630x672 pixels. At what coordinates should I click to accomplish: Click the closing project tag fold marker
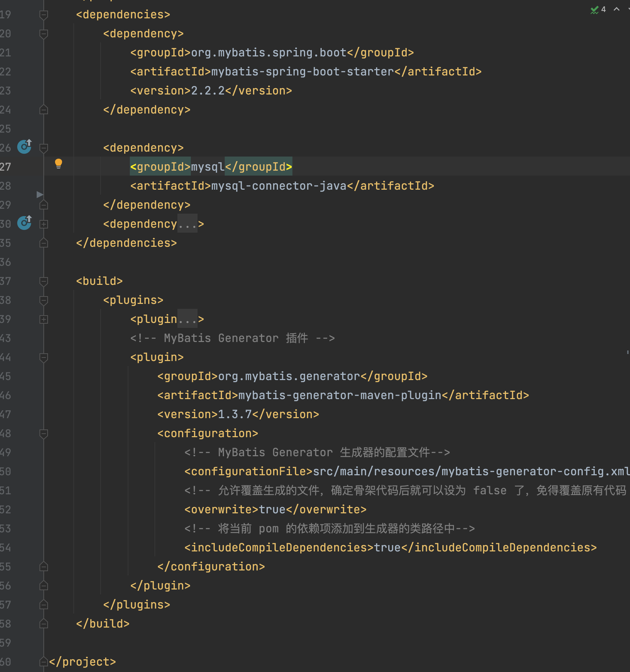pyautogui.click(x=44, y=662)
